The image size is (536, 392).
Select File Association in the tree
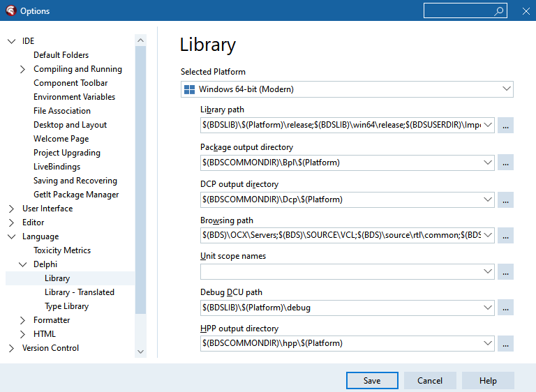tap(62, 111)
